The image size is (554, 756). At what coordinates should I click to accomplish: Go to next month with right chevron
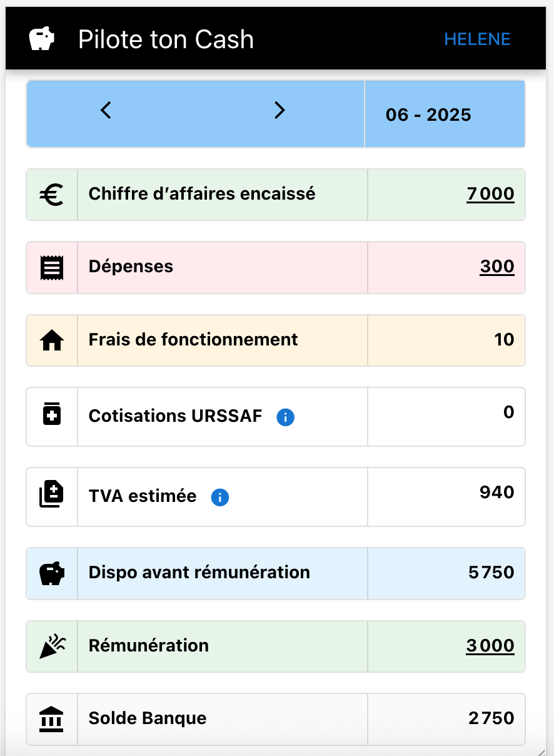click(x=280, y=111)
